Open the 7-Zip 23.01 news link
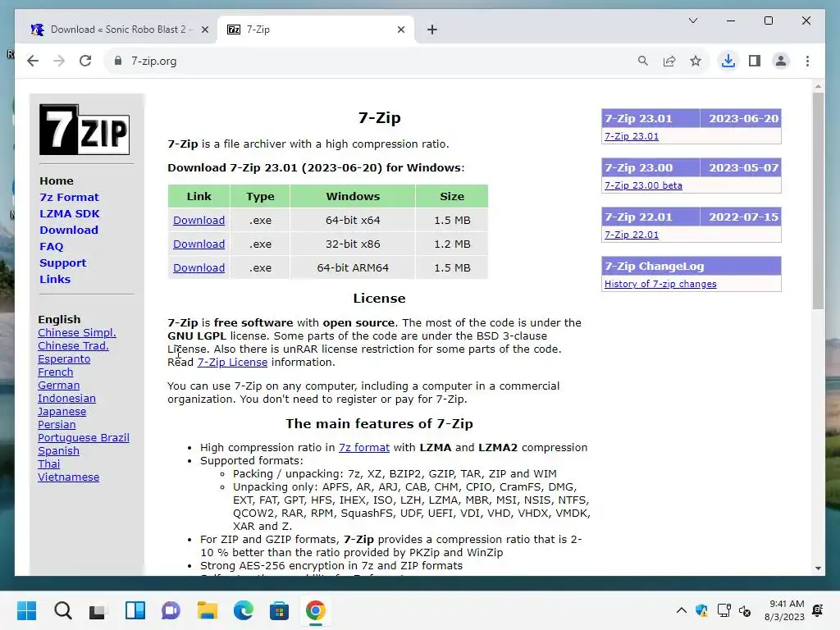The image size is (840, 630). tap(632, 136)
